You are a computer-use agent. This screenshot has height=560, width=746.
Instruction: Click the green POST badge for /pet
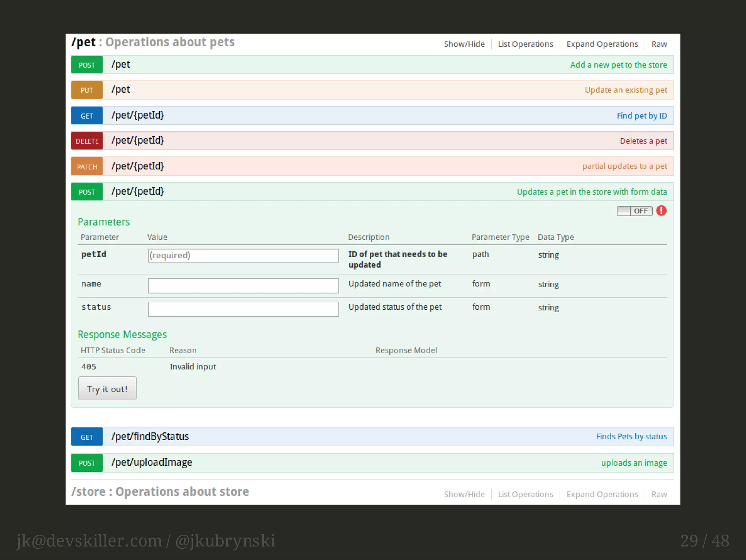[x=87, y=65]
